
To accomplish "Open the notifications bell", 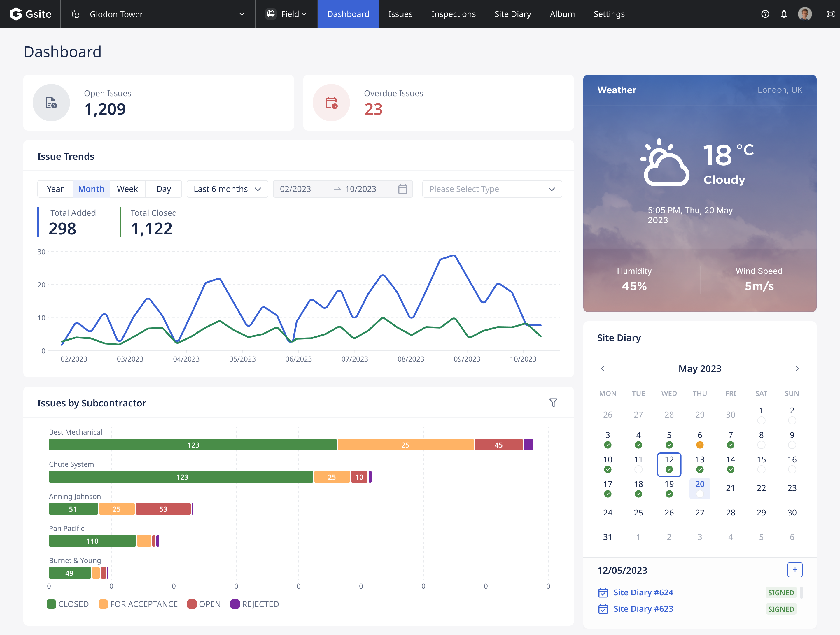I will point(784,14).
